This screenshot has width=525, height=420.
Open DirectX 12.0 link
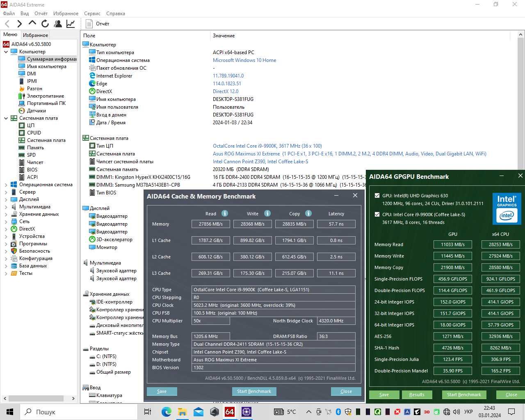click(x=226, y=91)
